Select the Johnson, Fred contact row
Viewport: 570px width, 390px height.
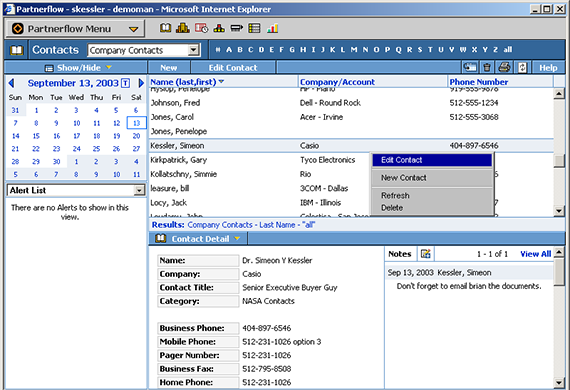tap(351, 103)
